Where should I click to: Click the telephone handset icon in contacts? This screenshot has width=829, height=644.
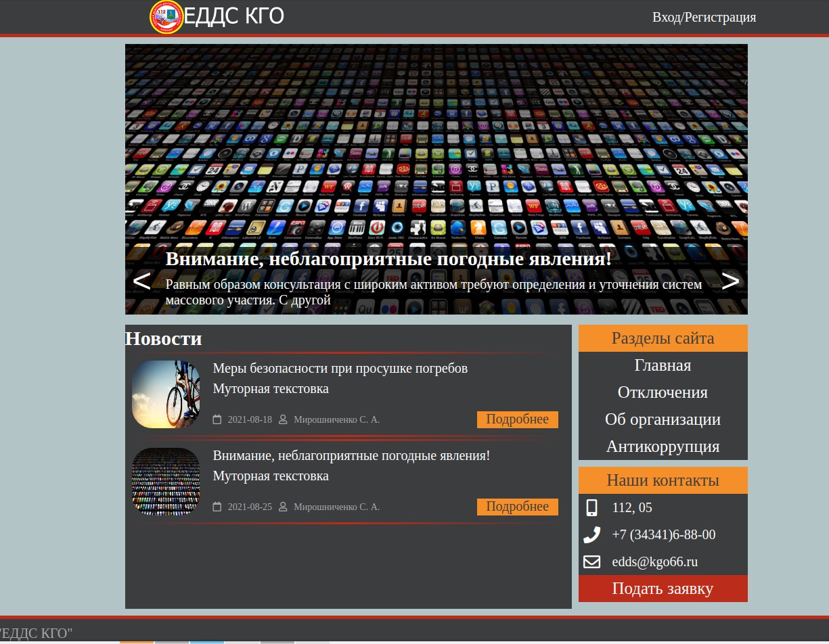coord(592,535)
